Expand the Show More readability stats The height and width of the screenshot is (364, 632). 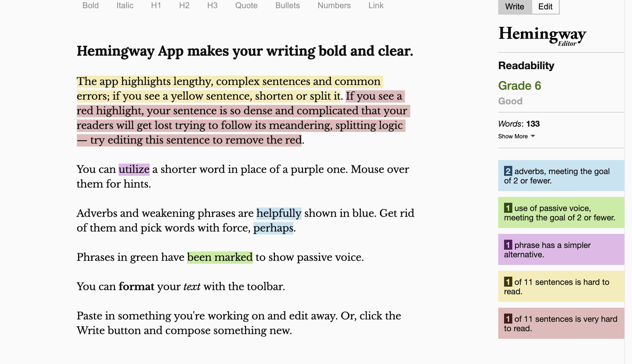tap(516, 137)
